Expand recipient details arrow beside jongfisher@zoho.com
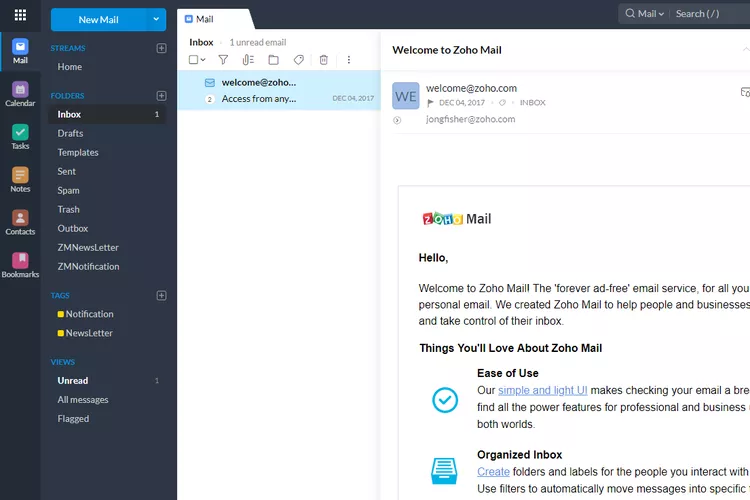The height and width of the screenshot is (500, 750). (397, 120)
